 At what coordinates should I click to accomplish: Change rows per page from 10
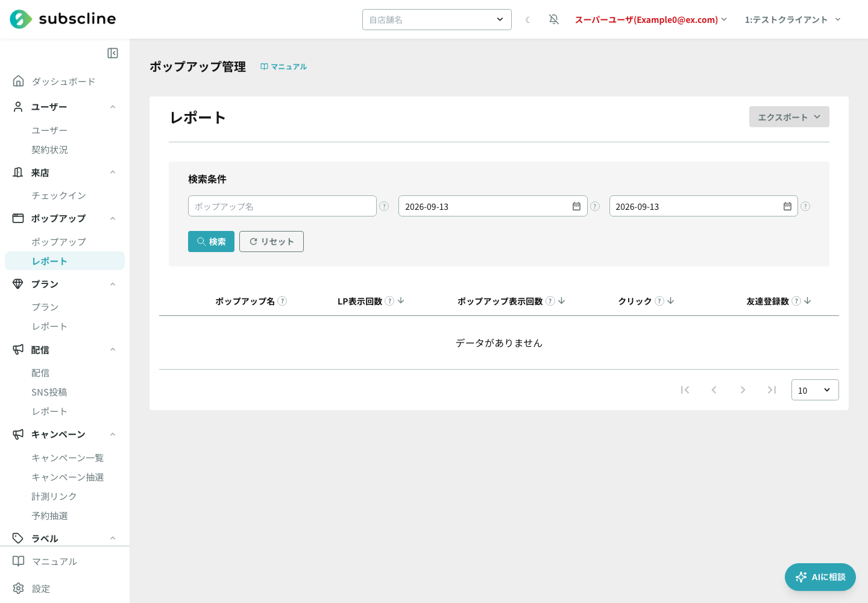(x=815, y=390)
